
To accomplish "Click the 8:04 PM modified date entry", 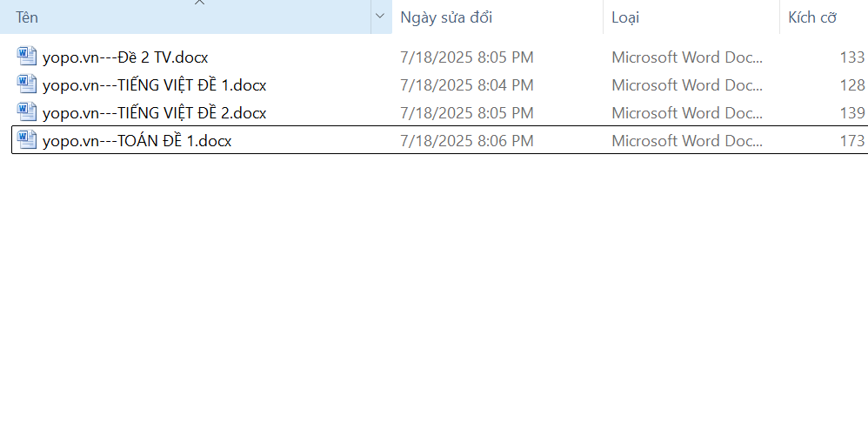I will click(466, 85).
